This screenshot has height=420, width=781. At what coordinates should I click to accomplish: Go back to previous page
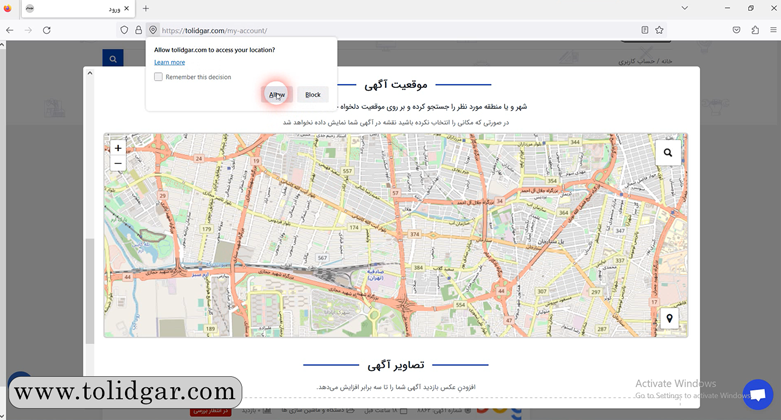pos(9,30)
